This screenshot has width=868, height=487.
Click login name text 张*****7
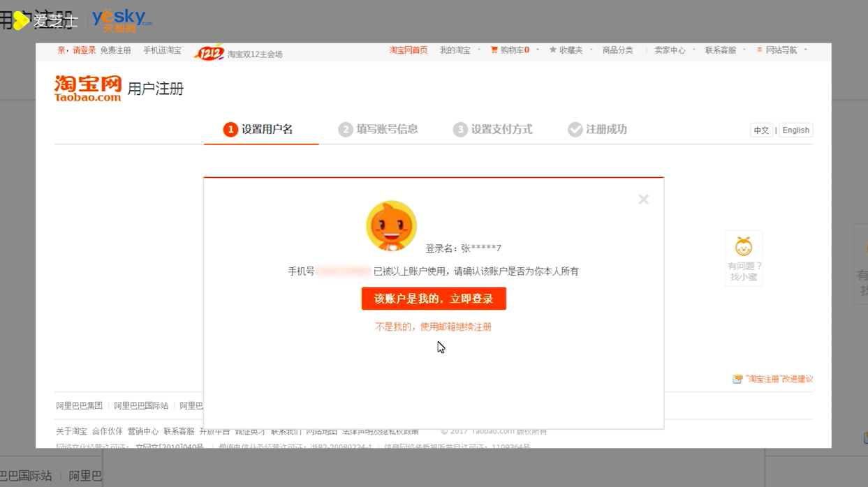point(481,248)
